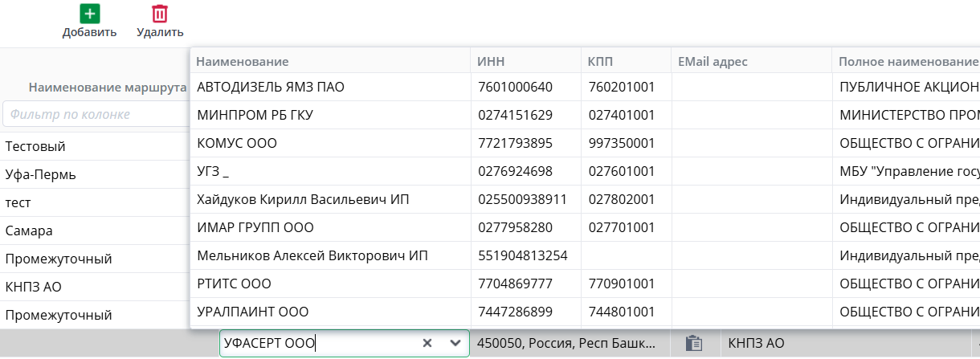
Task: Click КПП value 027802001
Action: pyautogui.click(x=621, y=199)
